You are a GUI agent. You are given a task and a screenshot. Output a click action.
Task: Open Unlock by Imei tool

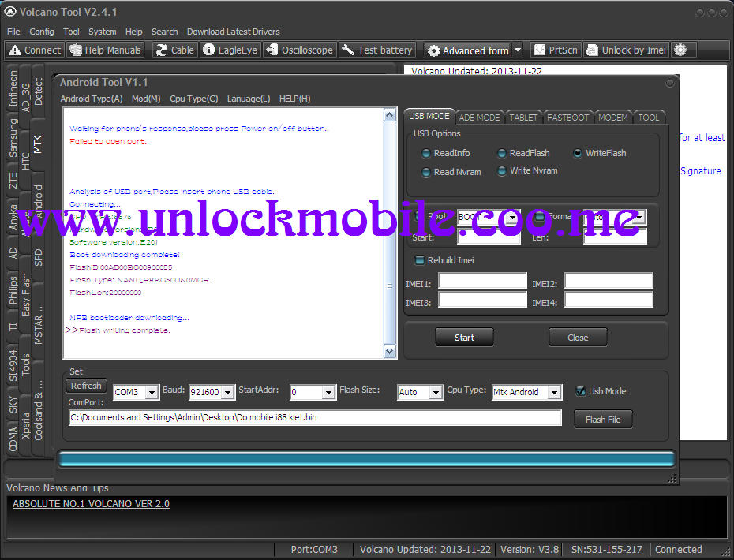click(x=627, y=50)
